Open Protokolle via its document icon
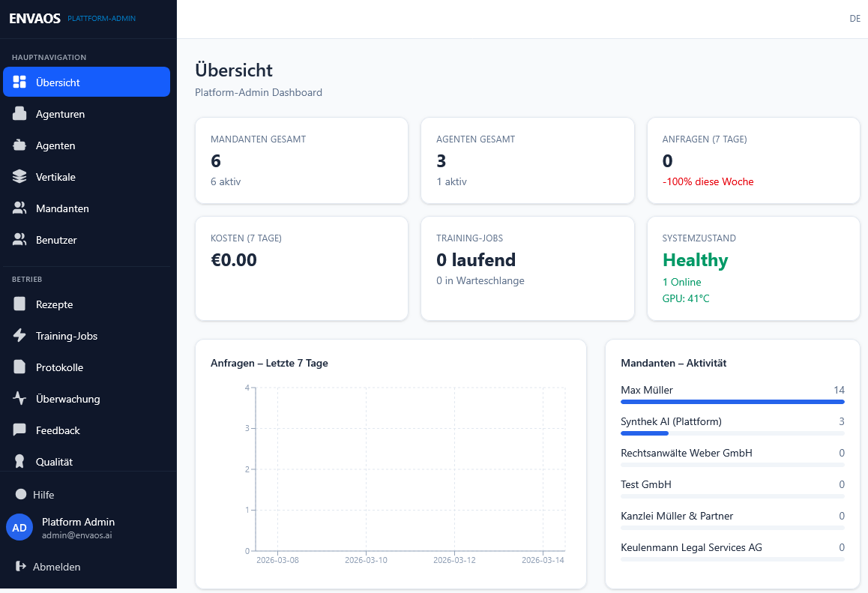This screenshot has width=868, height=593. (x=19, y=367)
